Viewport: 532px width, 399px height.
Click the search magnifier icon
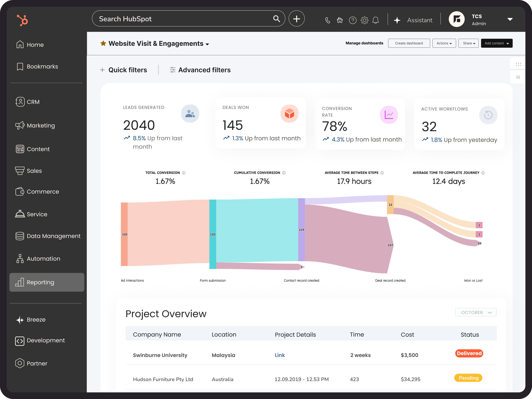coord(277,19)
